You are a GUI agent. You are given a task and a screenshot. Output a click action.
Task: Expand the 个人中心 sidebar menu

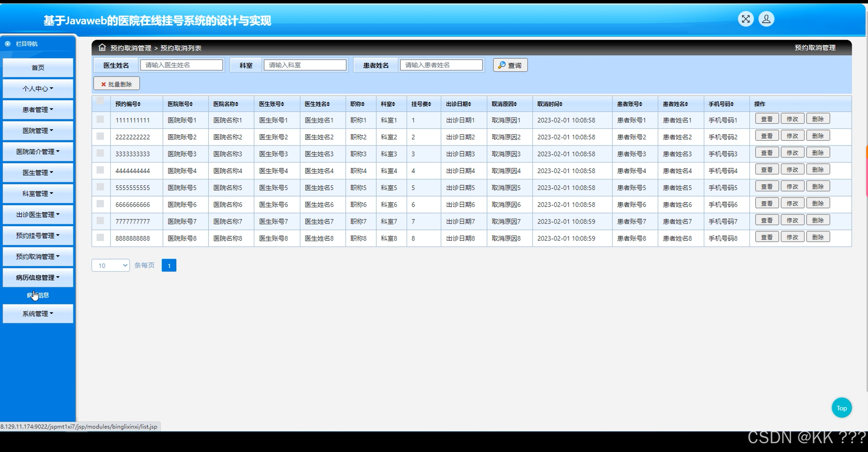click(38, 89)
